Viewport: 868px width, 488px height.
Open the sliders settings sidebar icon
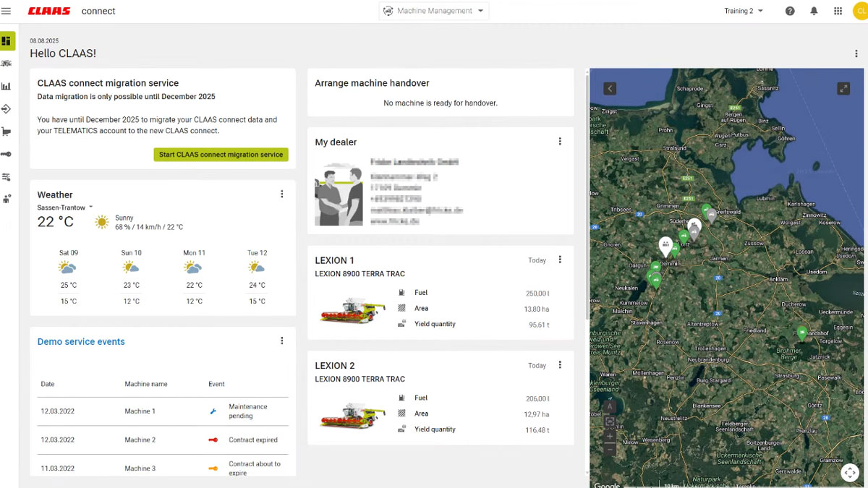pyautogui.click(x=7, y=176)
